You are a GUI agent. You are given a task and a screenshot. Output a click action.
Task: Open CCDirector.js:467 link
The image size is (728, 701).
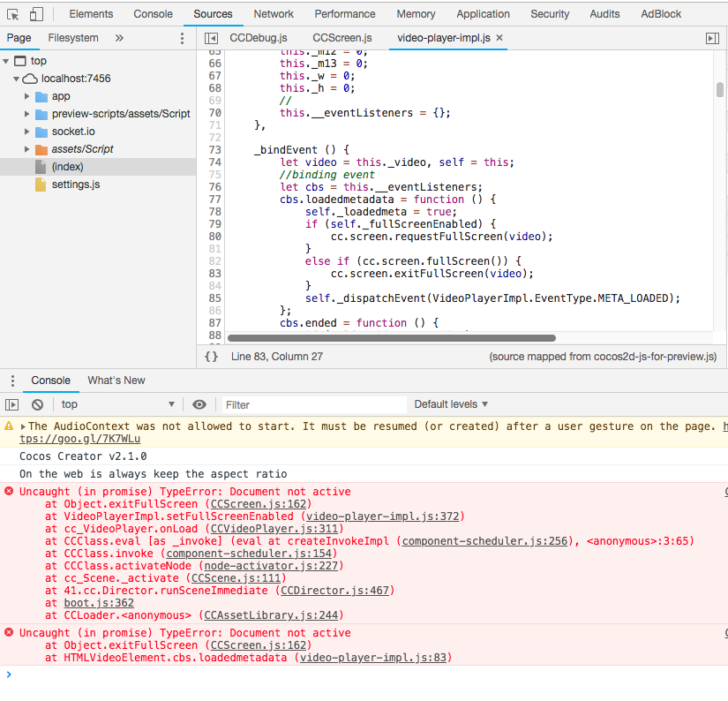(x=334, y=591)
